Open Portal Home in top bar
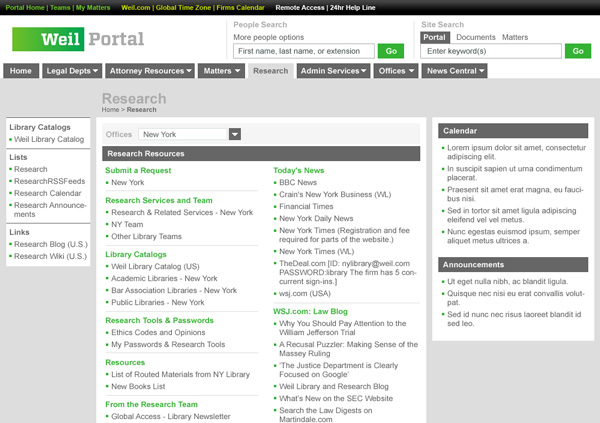This screenshot has height=423, width=600. coord(25,7)
